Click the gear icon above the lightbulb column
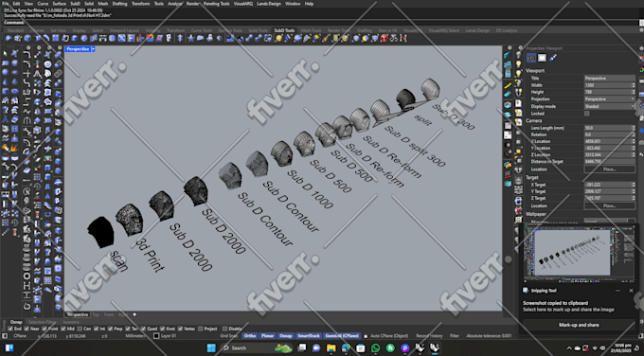The height and width of the screenshot is (356, 644). click(520, 48)
